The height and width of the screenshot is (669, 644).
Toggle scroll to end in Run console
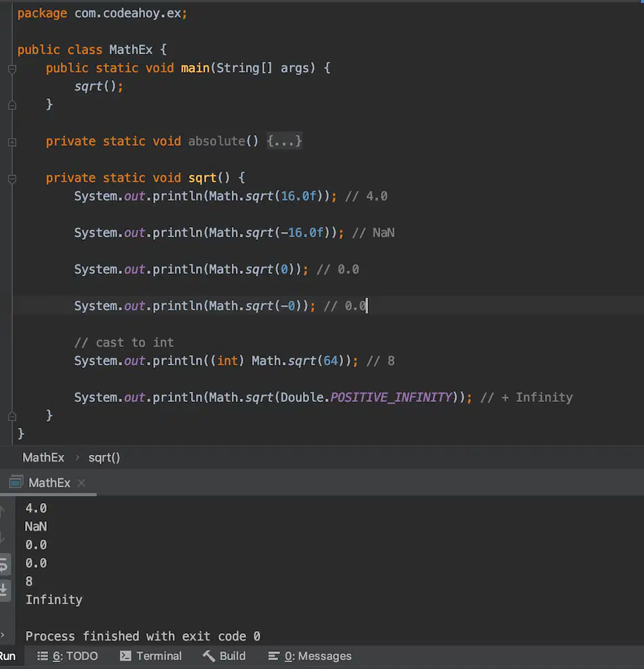(4, 590)
